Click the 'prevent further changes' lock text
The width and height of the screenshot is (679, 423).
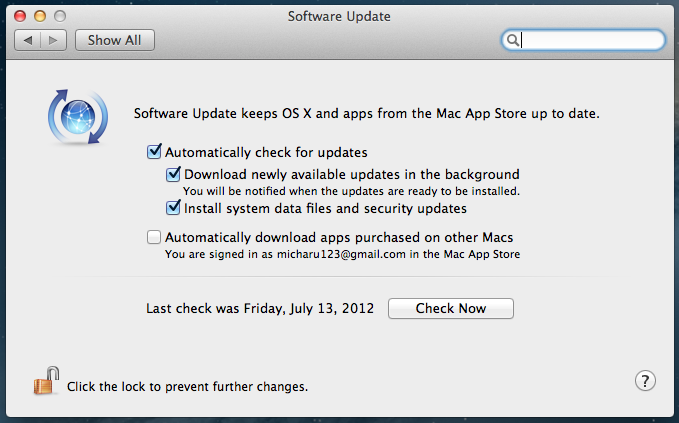[187, 387]
